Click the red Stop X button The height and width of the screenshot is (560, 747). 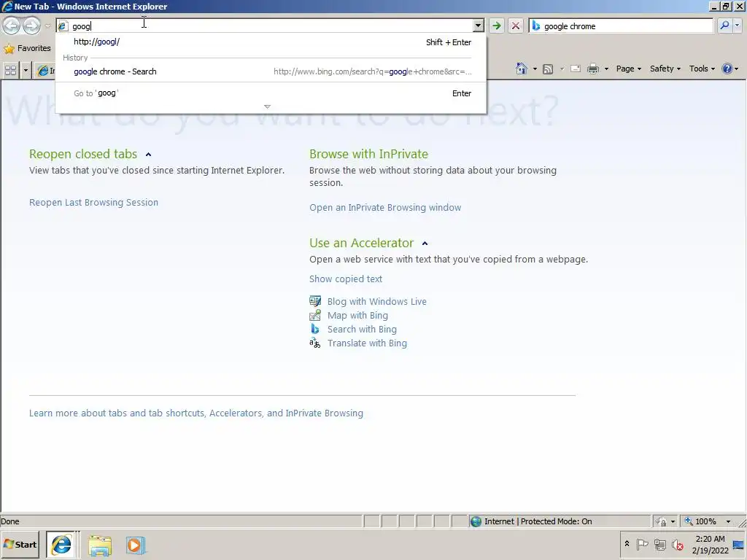tap(516, 26)
